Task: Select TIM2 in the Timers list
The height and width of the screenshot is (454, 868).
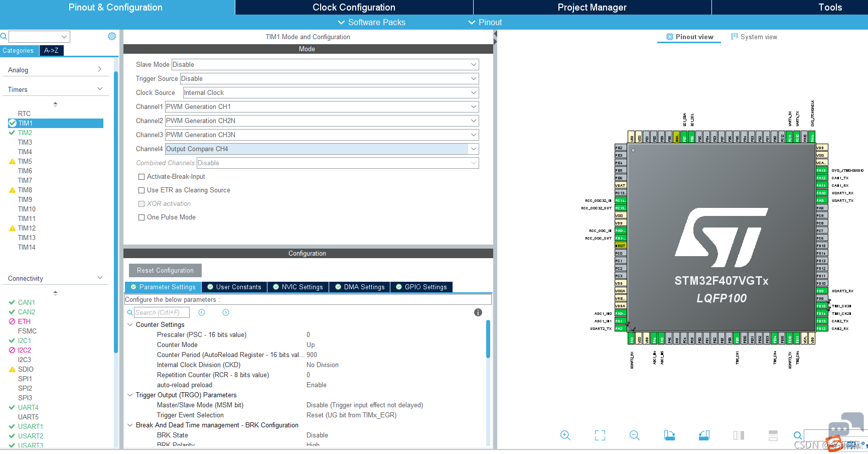Action: coord(25,133)
